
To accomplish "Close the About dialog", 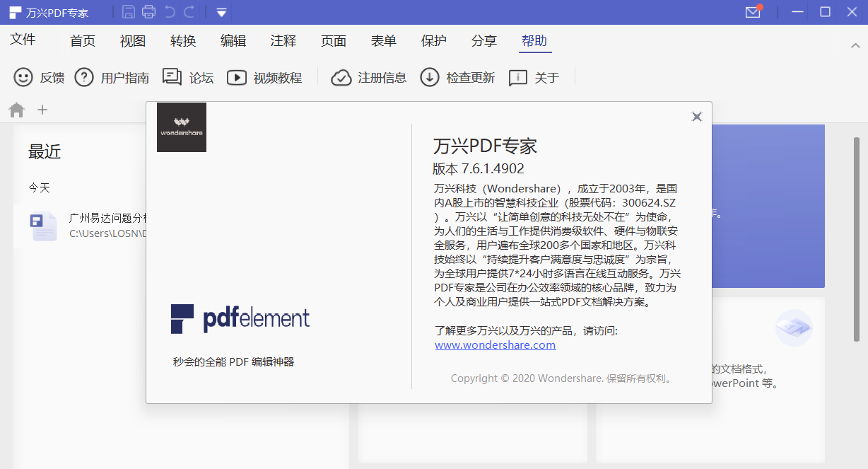I will point(697,117).
